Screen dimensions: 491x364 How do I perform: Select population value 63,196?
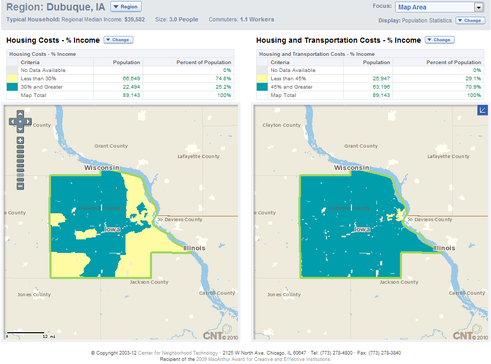pos(381,87)
